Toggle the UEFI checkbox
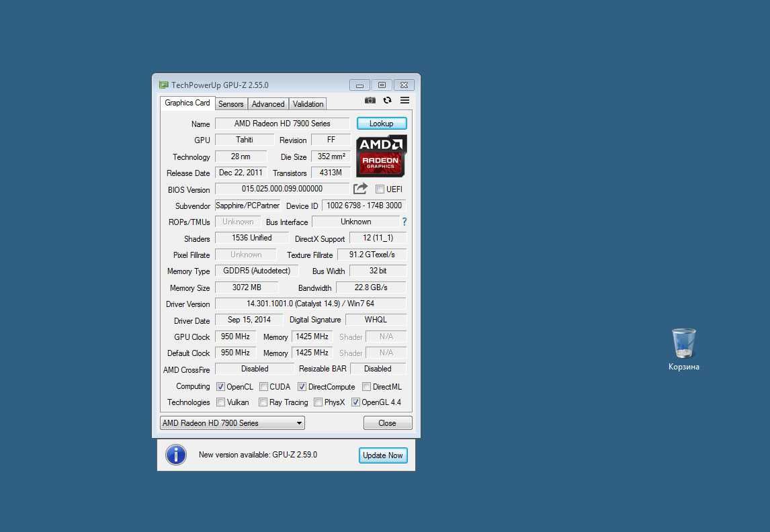 click(x=380, y=189)
